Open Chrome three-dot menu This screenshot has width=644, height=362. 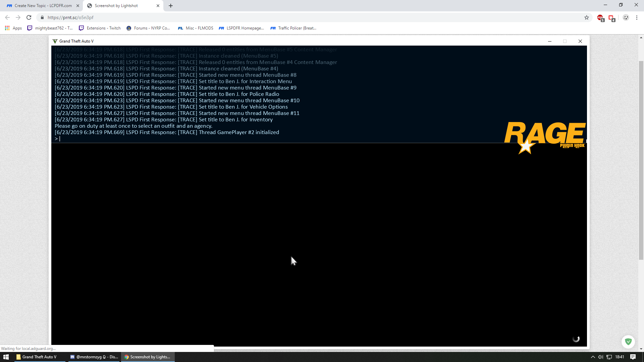click(637, 17)
